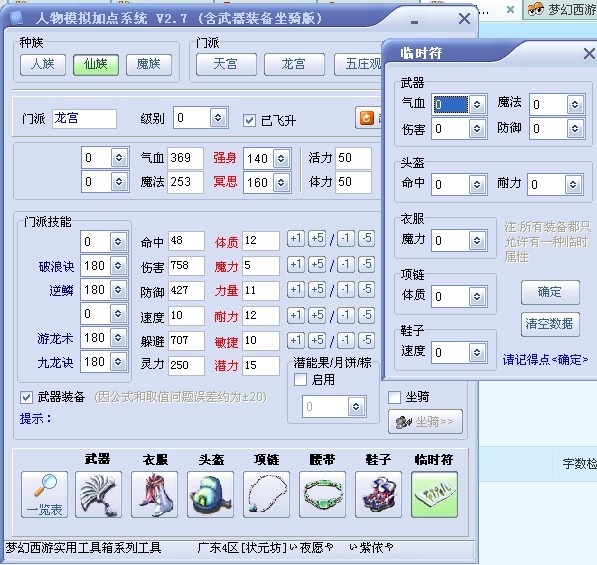Screen dimensions: 597x565
Task: Choose the 天宫 school tab
Action: [226, 64]
